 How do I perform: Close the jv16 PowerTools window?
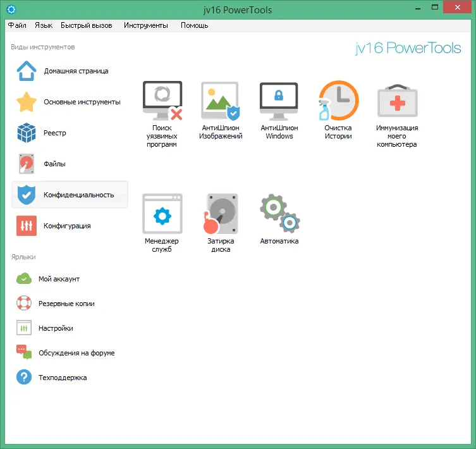tap(457, 7)
